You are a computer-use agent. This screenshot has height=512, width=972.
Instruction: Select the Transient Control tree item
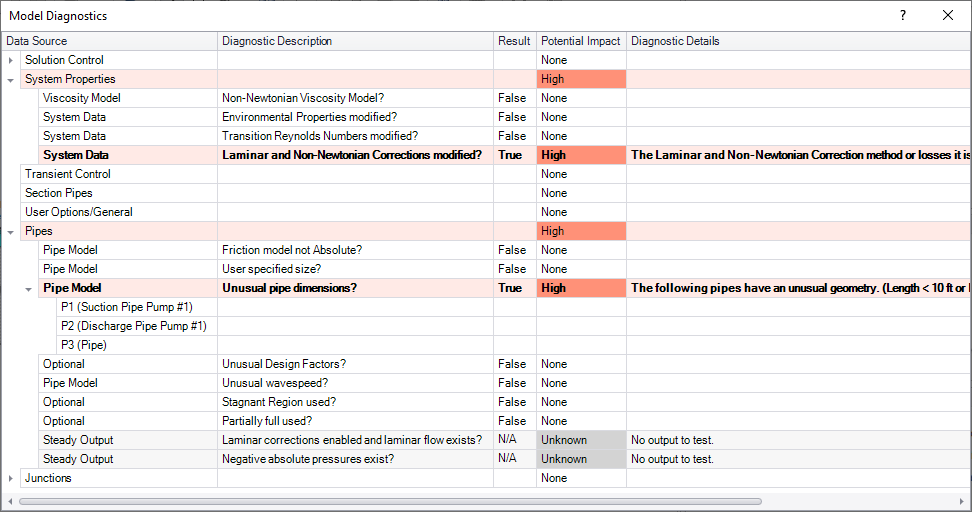(x=68, y=174)
